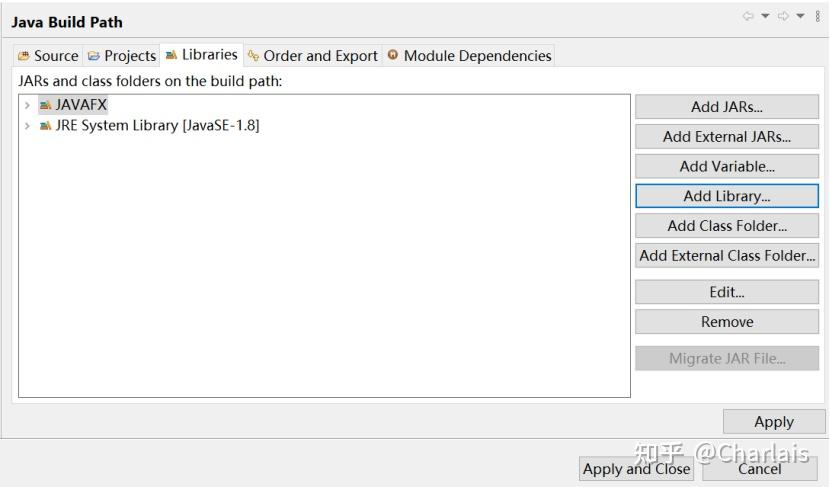Click the JRE System Library icon
This screenshot has height=487, width=830.
(46, 125)
